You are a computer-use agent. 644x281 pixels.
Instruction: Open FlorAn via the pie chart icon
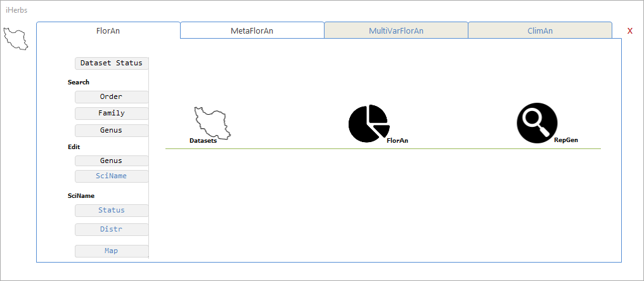pos(369,123)
